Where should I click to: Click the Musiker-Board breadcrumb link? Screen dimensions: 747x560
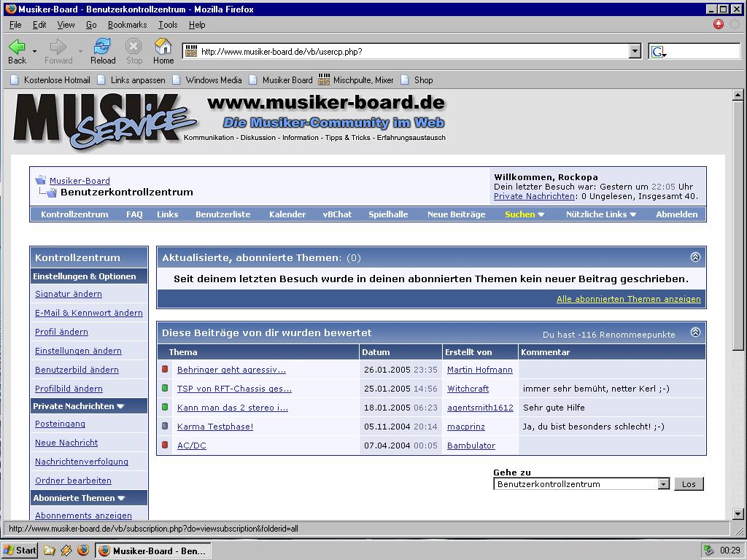click(x=80, y=181)
